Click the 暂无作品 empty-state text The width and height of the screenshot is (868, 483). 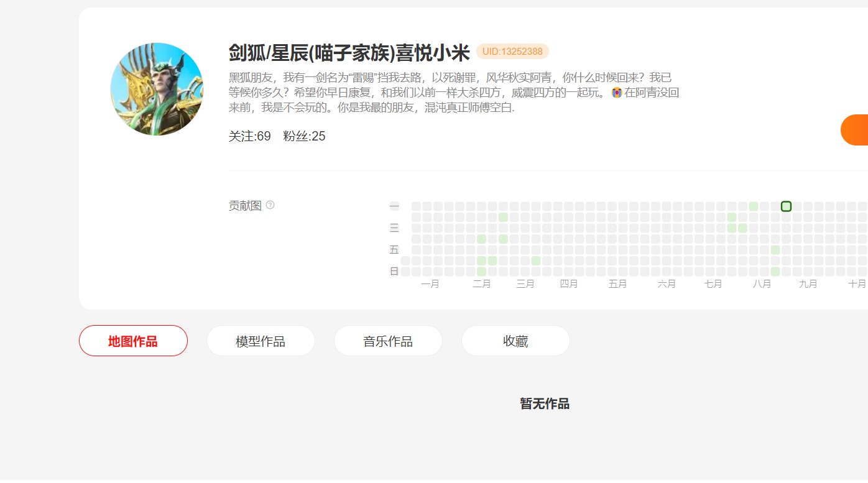click(545, 404)
